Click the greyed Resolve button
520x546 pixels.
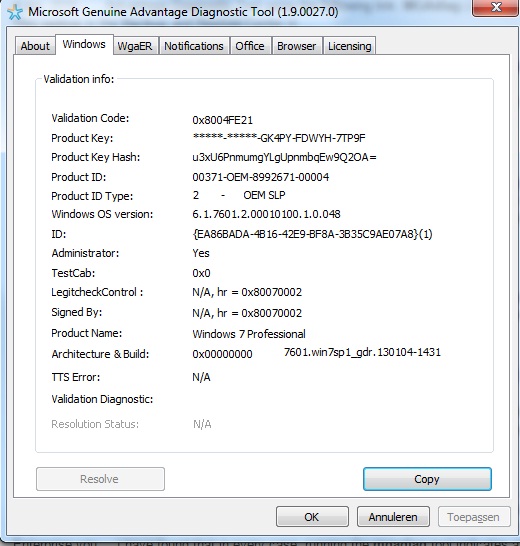pyautogui.click(x=100, y=479)
